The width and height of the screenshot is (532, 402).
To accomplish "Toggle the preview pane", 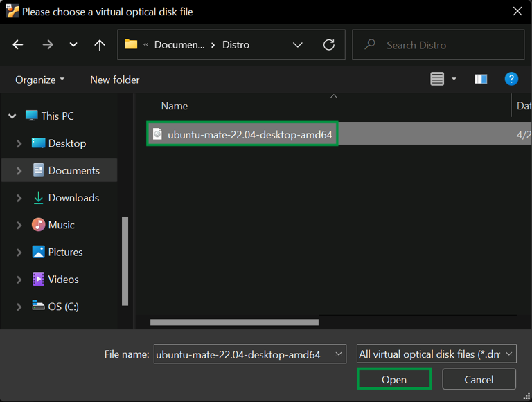I will (x=481, y=80).
